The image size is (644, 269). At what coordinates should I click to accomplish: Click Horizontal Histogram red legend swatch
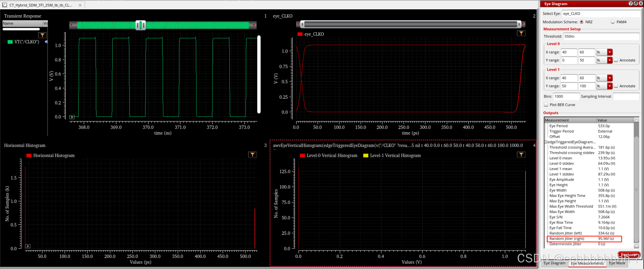29,155
